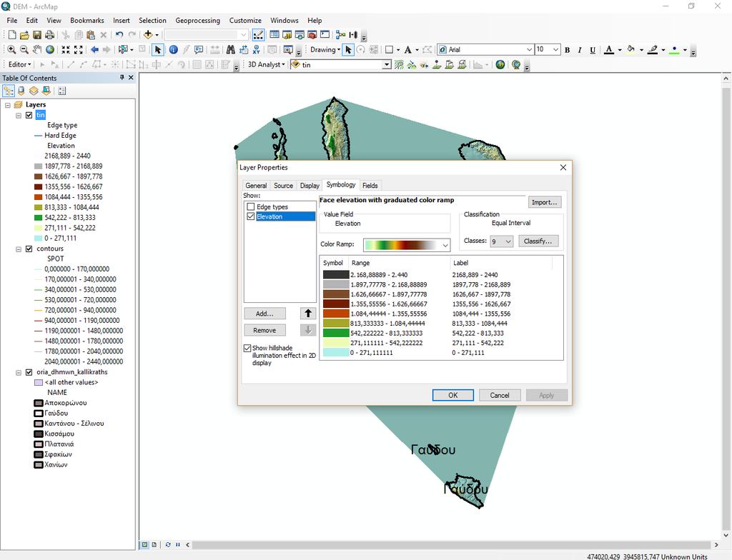732x560 pixels.
Task: Open Go To XY tool
Action: pos(256,49)
